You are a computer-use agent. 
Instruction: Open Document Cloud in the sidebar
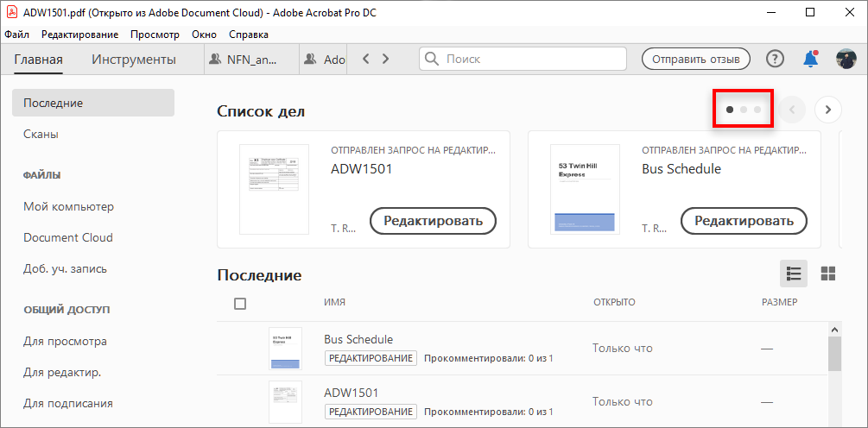tap(68, 237)
